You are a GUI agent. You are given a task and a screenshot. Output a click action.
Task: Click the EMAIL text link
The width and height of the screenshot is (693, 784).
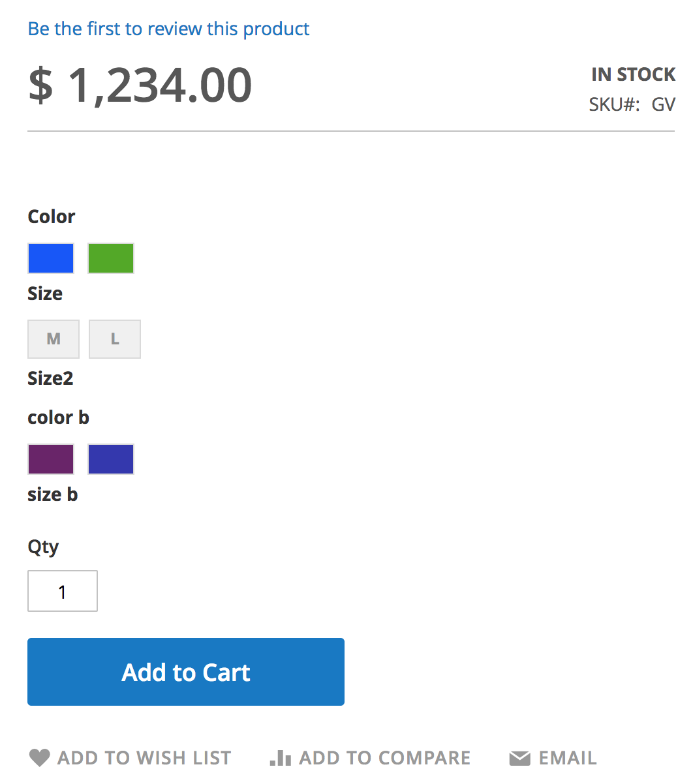568,758
